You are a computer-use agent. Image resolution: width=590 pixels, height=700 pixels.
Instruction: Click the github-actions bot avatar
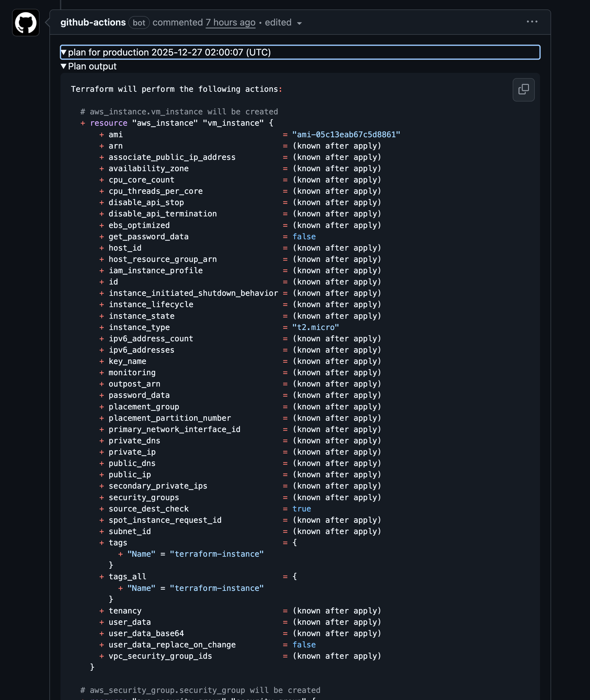(26, 23)
